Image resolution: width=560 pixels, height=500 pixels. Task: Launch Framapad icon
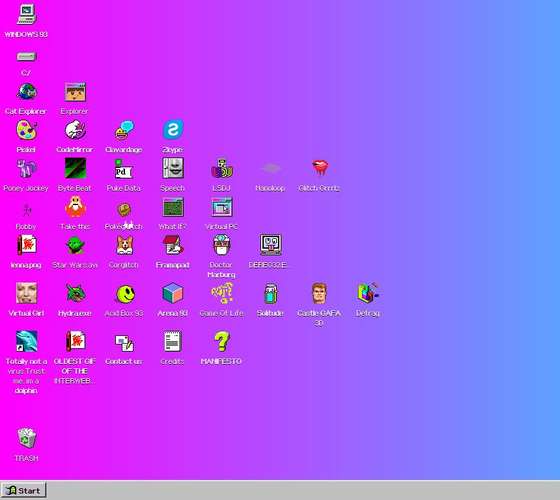[x=173, y=245]
